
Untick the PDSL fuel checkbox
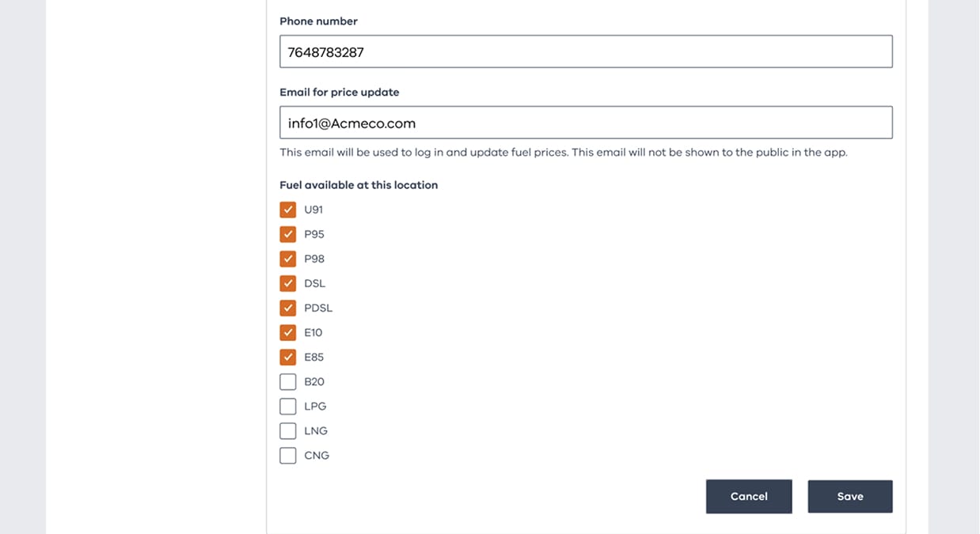tap(288, 308)
